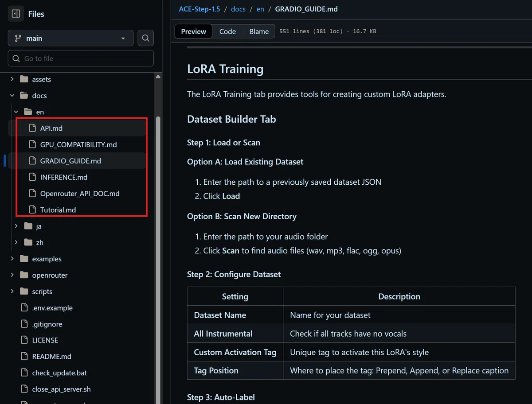Open API.md in the file tree
532x404 pixels.
click(x=51, y=128)
